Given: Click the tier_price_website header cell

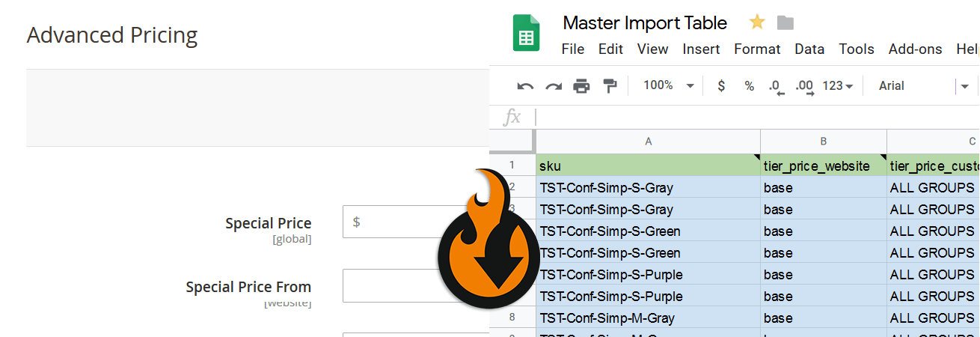Looking at the screenshot, I should [x=824, y=166].
